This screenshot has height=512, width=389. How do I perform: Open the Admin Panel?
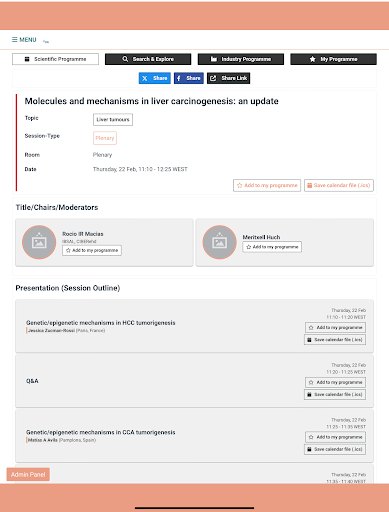click(x=28, y=474)
